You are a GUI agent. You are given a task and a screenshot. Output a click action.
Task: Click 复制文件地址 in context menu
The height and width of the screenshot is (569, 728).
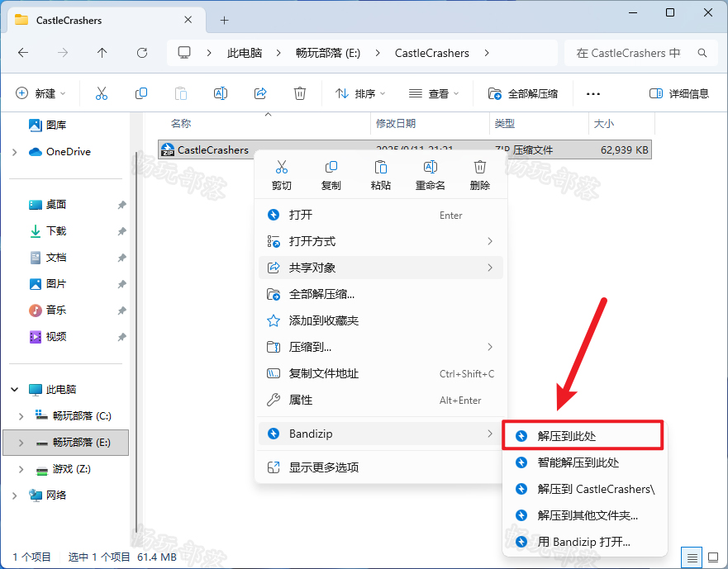[x=381, y=373]
